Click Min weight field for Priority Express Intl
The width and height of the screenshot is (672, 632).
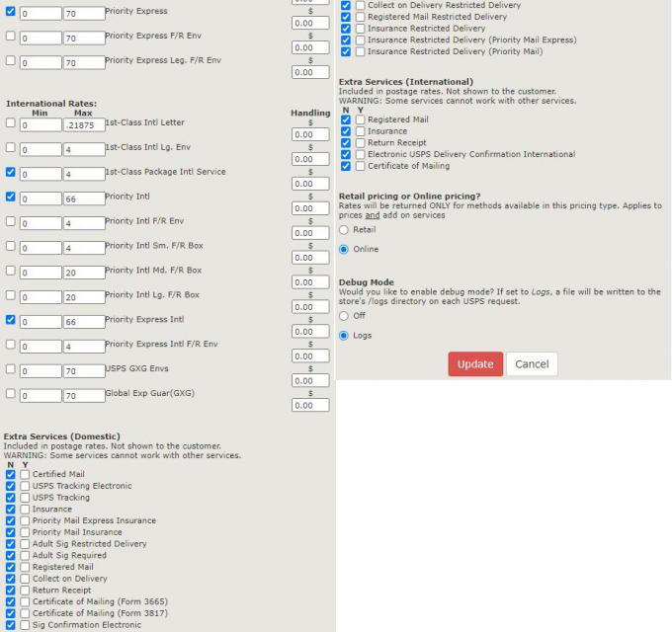[41, 322]
